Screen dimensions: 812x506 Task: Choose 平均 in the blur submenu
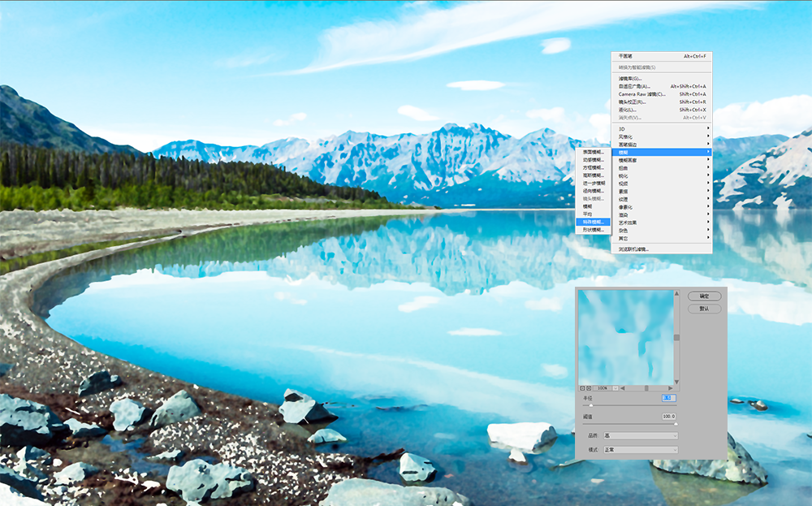pos(593,214)
